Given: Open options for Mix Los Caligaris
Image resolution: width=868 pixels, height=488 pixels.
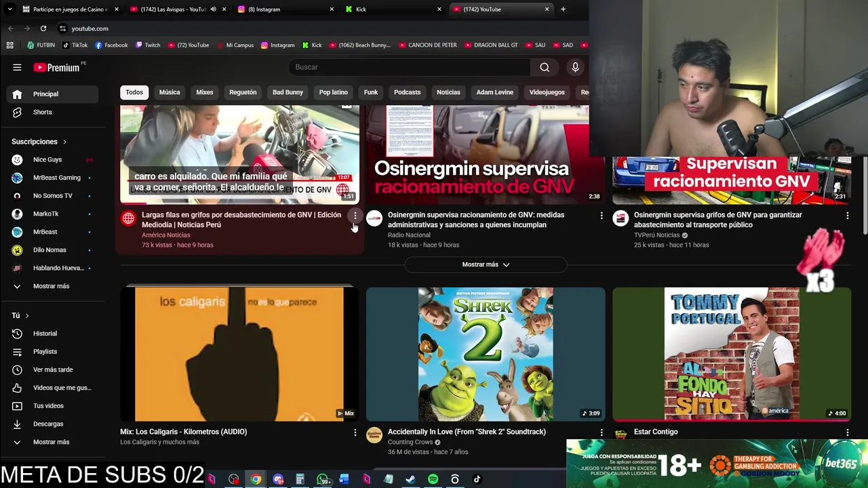Looking at the screenshot, I should tap(355, 432).
